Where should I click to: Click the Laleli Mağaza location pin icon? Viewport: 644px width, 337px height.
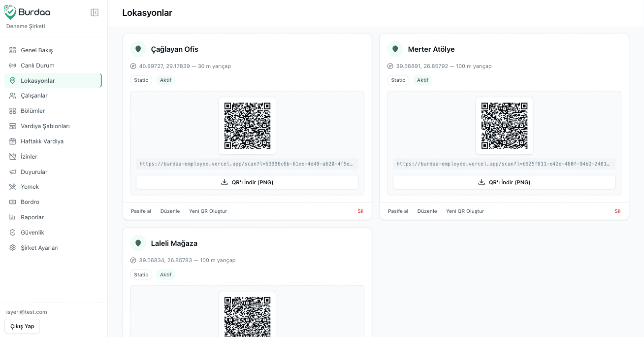point(138,243)
